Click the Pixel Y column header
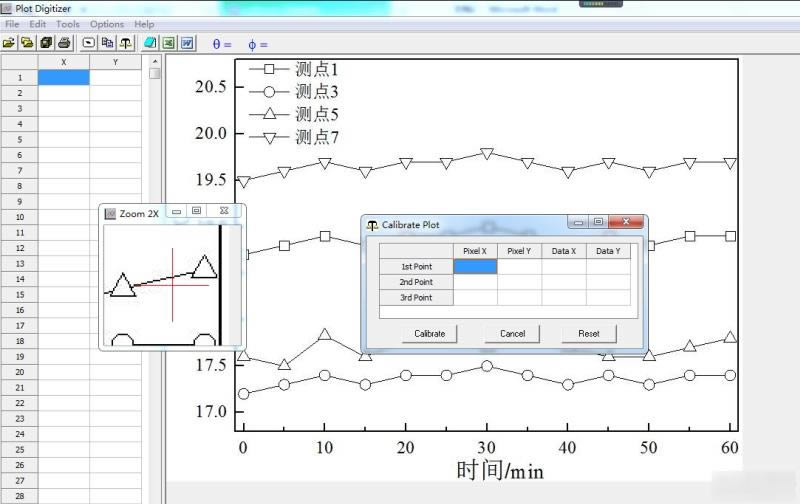800x504 pixels. pyautogui.click(x=519, y=251)
